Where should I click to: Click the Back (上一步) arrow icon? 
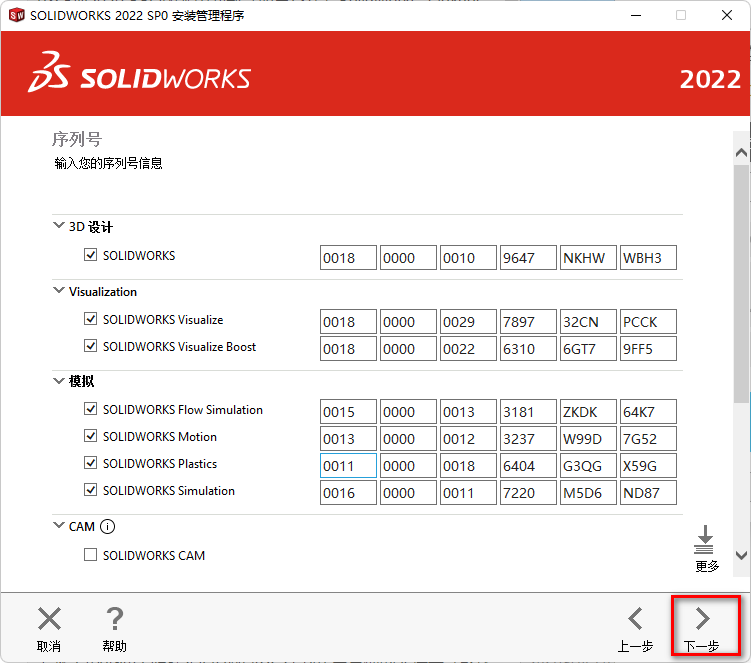[x=635, y=619]
